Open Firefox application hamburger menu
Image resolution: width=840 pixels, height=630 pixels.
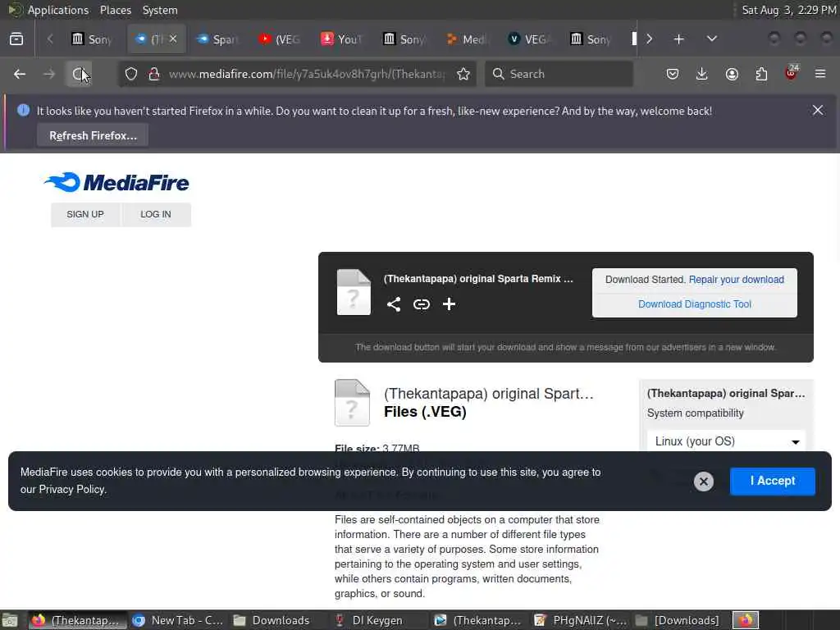coord(820,74)
